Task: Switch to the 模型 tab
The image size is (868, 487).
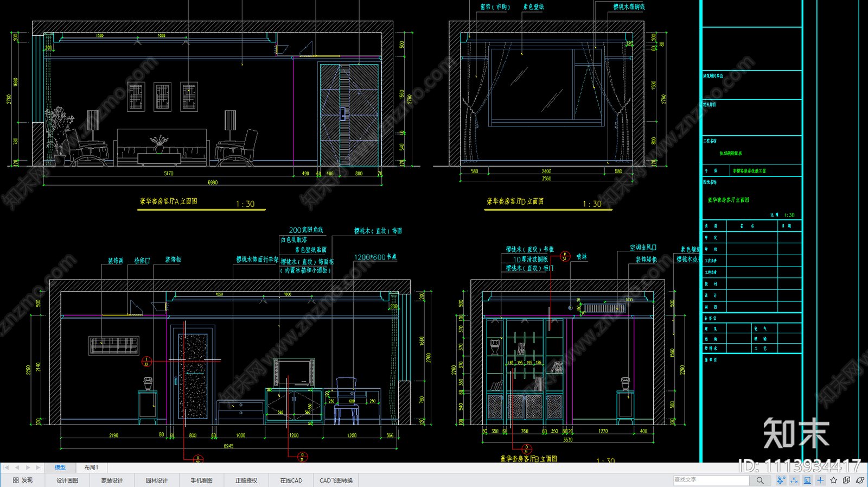Action: pyautogui.click(x=60, y=467)
